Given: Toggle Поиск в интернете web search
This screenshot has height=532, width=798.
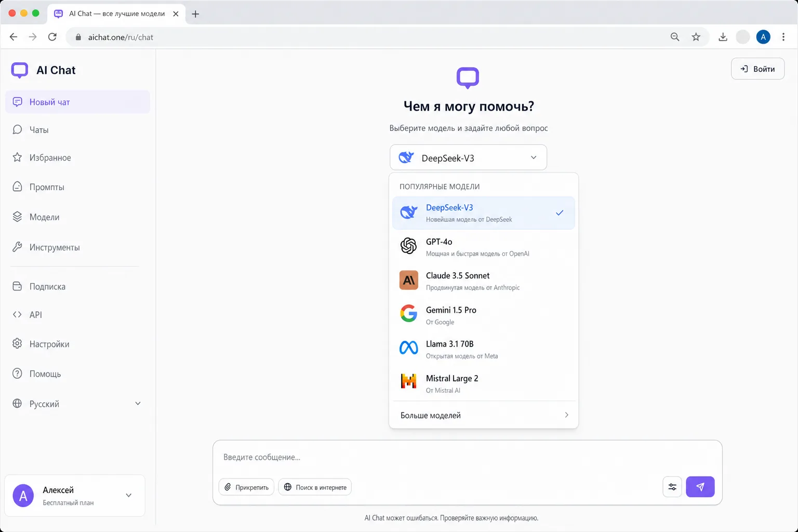Looking at the screenshot, I should (315, 487).
